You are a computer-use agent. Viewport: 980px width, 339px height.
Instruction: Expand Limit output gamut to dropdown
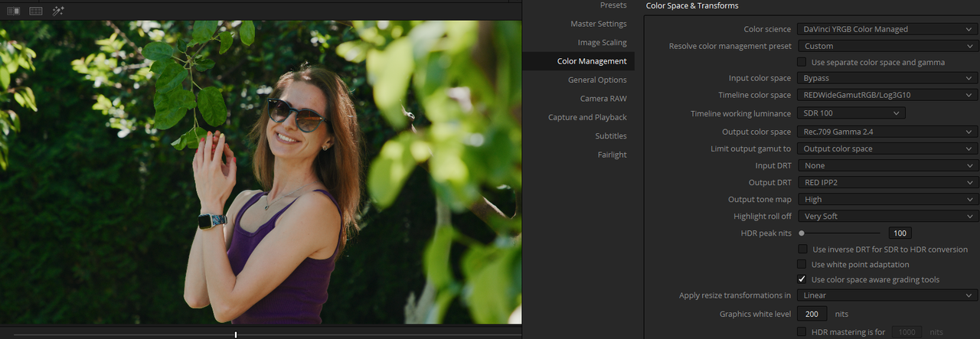pos(887,148)
